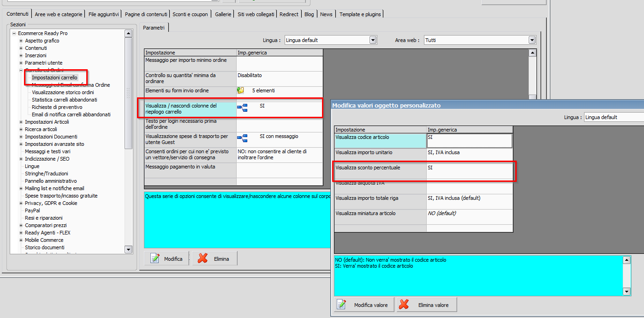Image resolution: width=644 pixels, height=318 pixels.
Task: Open the Redirect tab
Action: 289,14
